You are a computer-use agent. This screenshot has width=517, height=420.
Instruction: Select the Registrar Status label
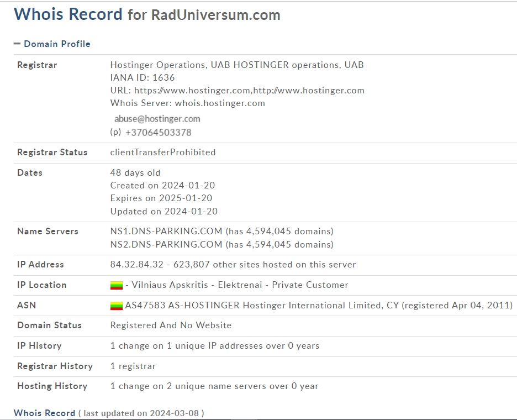click(x=52, y=153)
